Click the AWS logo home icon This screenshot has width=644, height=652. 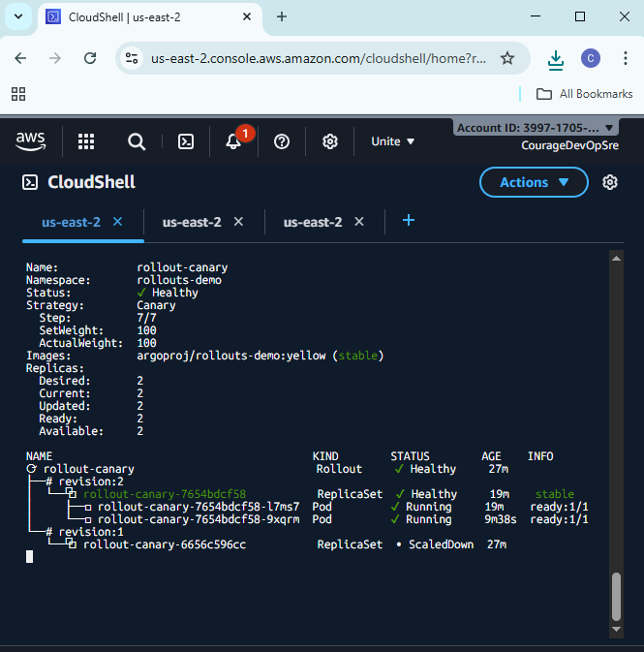(x=31, y=141)
